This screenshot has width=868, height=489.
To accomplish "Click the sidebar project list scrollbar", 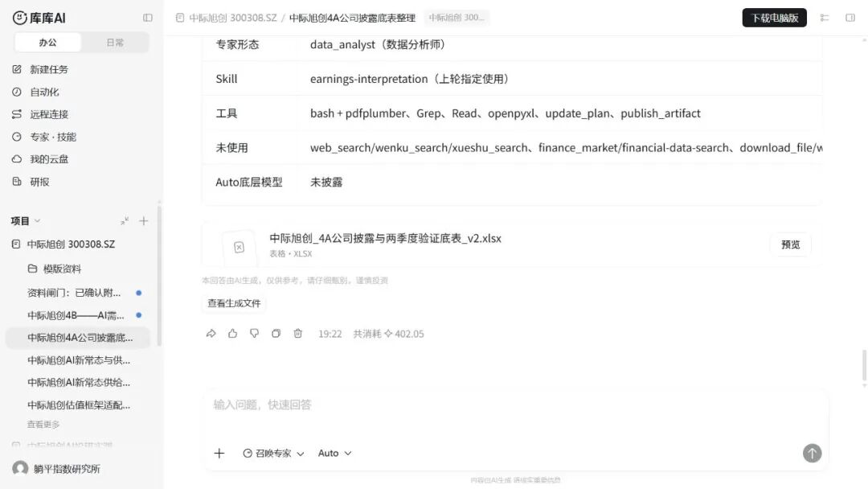I will [159, 275].
